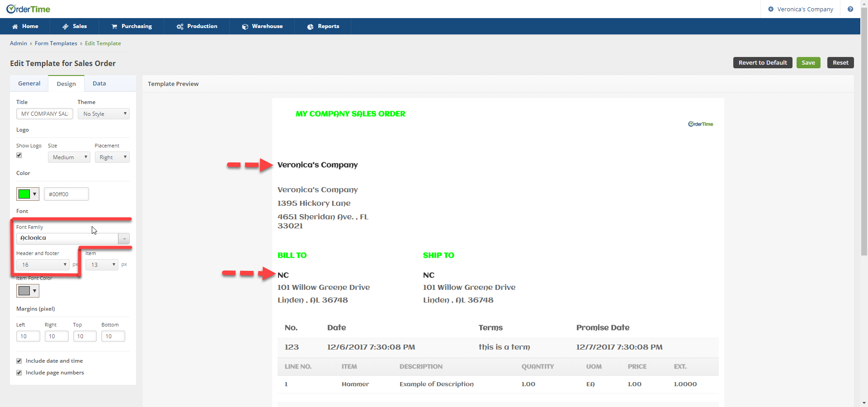The height and width of the screenshot is (407, 868).
Task: Click the Home house icon
Action: [15, 27]
